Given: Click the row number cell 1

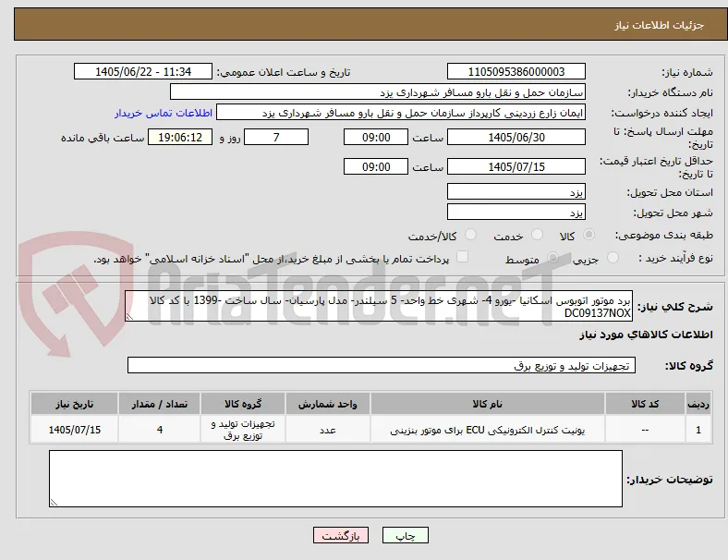Looking at the screenshot, I should (698, 430).
